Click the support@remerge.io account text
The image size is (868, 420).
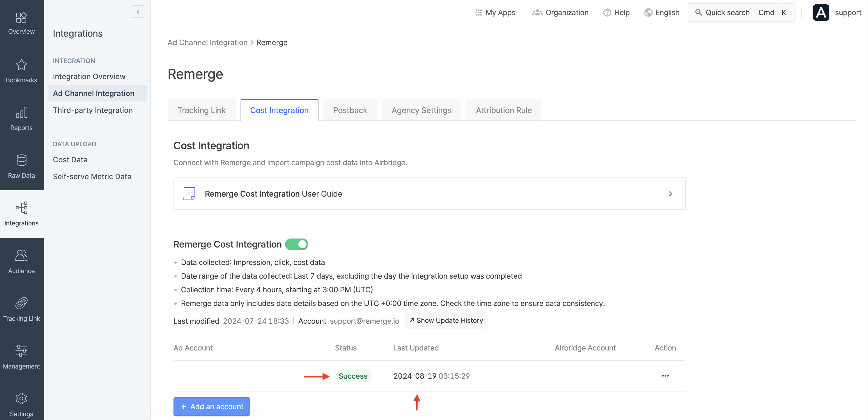pos(364,321)
